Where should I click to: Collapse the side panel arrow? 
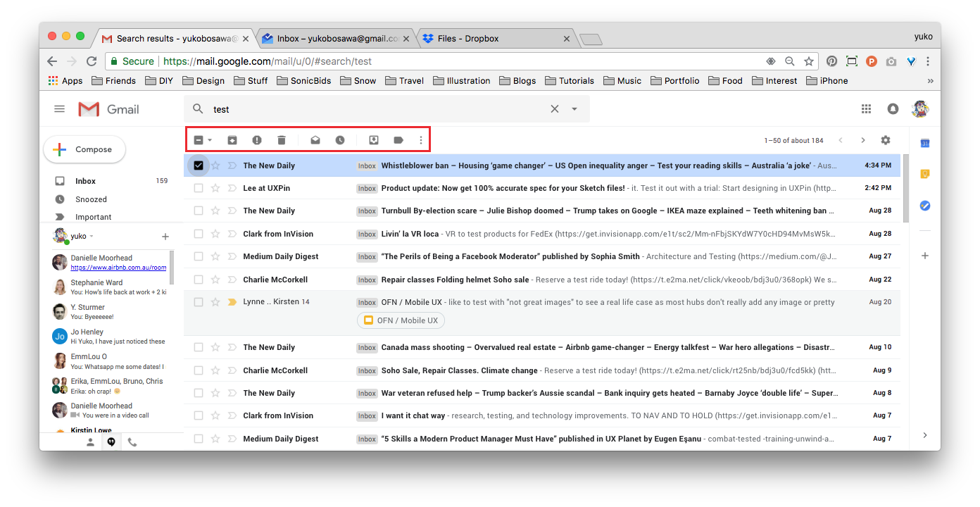pyautogui.click(x=925, y=435)
